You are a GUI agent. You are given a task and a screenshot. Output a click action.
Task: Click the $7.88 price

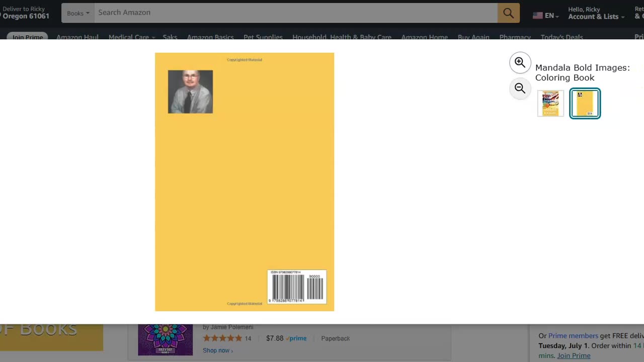click(x=275, y=338)
